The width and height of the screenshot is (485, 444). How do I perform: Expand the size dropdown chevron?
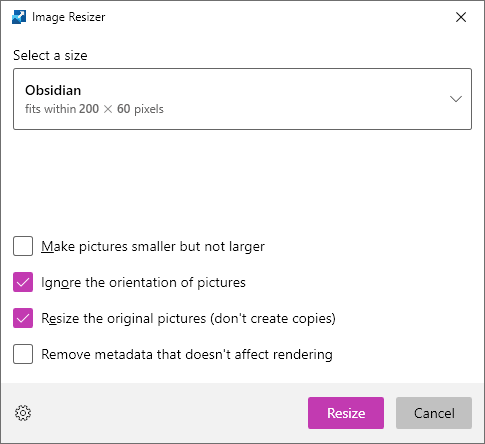(x=456, y=99)
